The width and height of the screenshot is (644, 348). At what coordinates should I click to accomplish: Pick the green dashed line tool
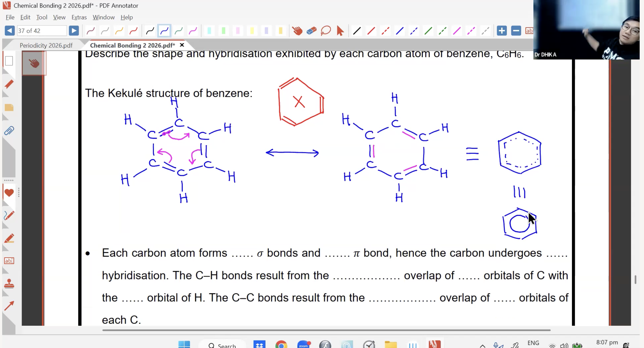point(442,31)
